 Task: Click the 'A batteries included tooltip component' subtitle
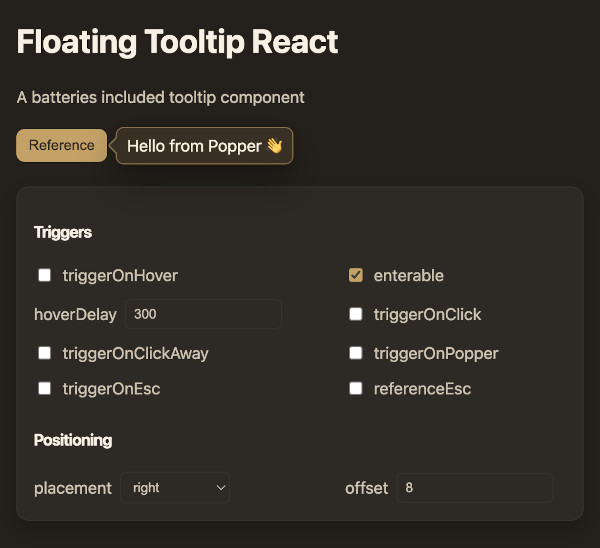click(x=161, y=97)
